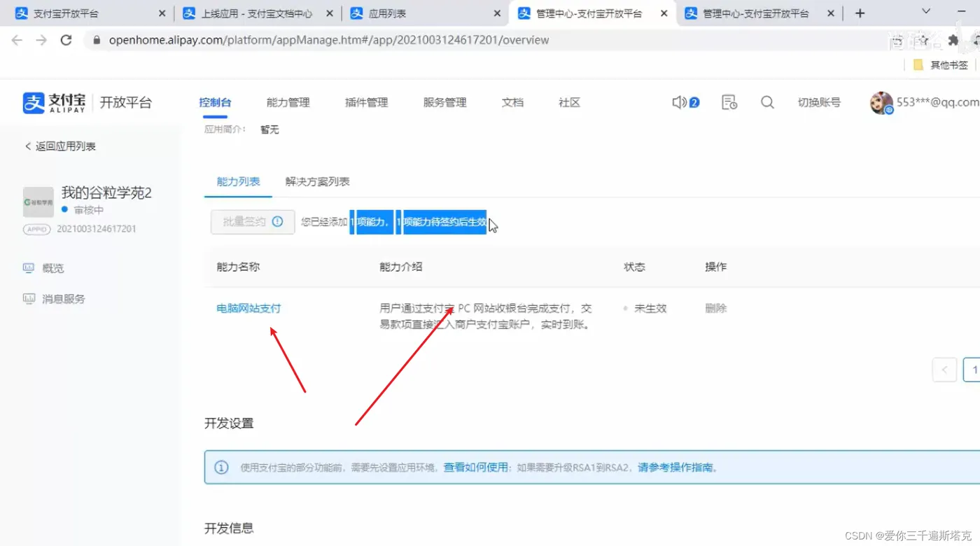The width and height of the screenshot is (980, 546).
Task: Click the 能力名称 column header
Action: pos(238,267)
